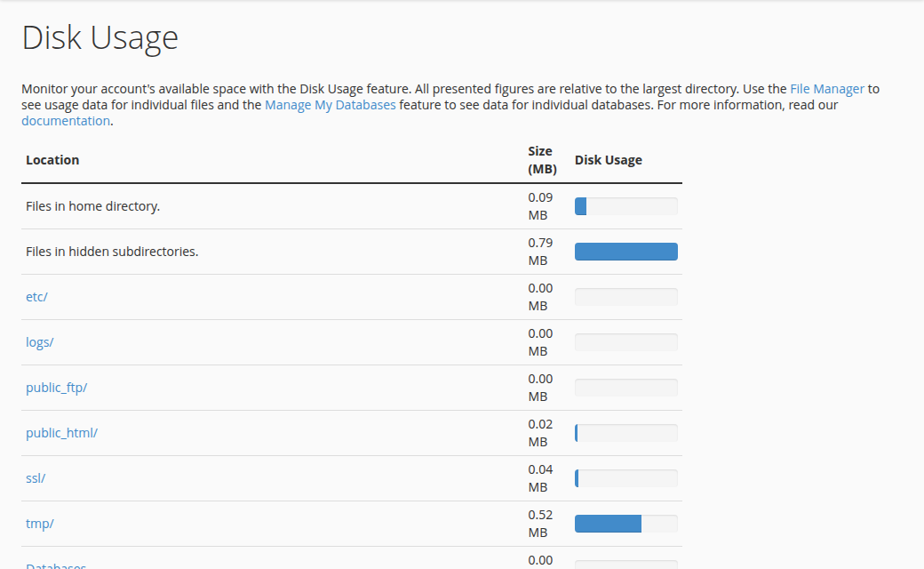Open the public_ftp/ directory link
The width and height of the screenshot is (924, 569).
pos(57,388)
